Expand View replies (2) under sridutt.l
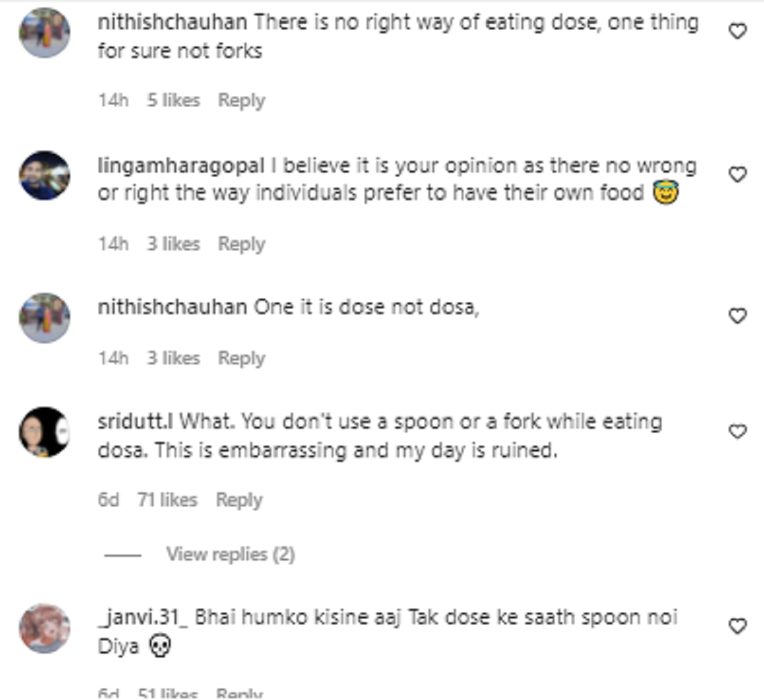The height and width of the screenshot is (700, 764). [230, 554]
